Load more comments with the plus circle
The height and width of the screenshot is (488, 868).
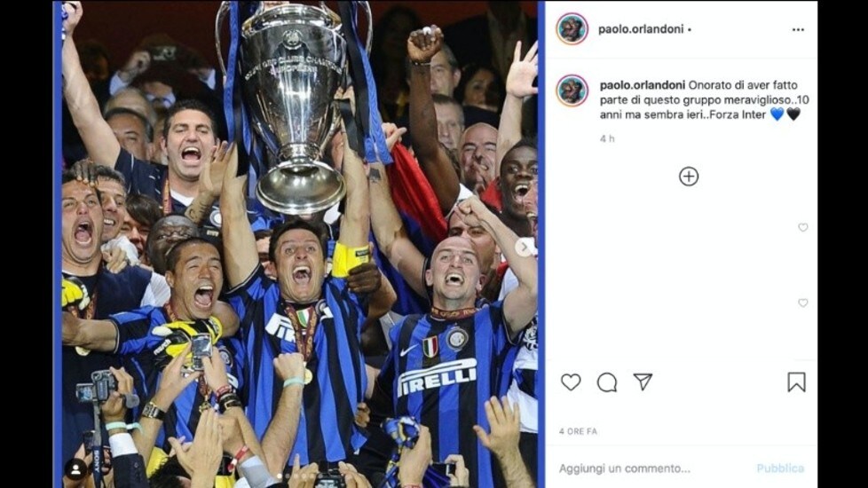(689, 177)
